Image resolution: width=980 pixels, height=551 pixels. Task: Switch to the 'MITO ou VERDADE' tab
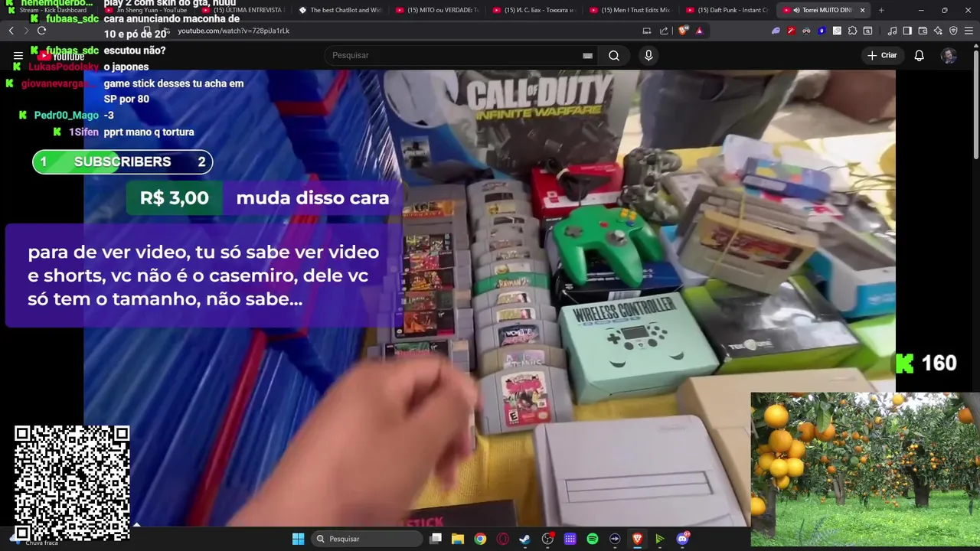click(437, 10)
